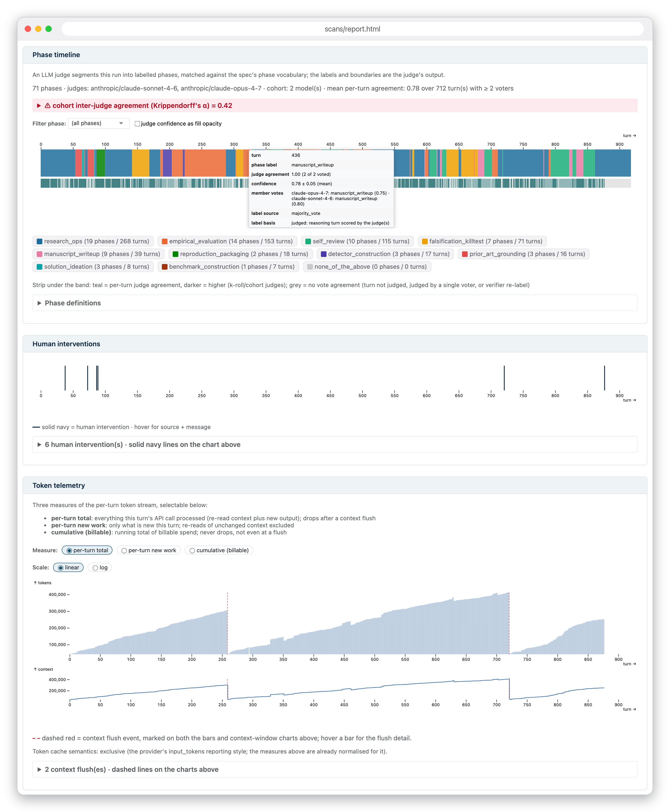Click the none_of_the_above legend chip

367,267
